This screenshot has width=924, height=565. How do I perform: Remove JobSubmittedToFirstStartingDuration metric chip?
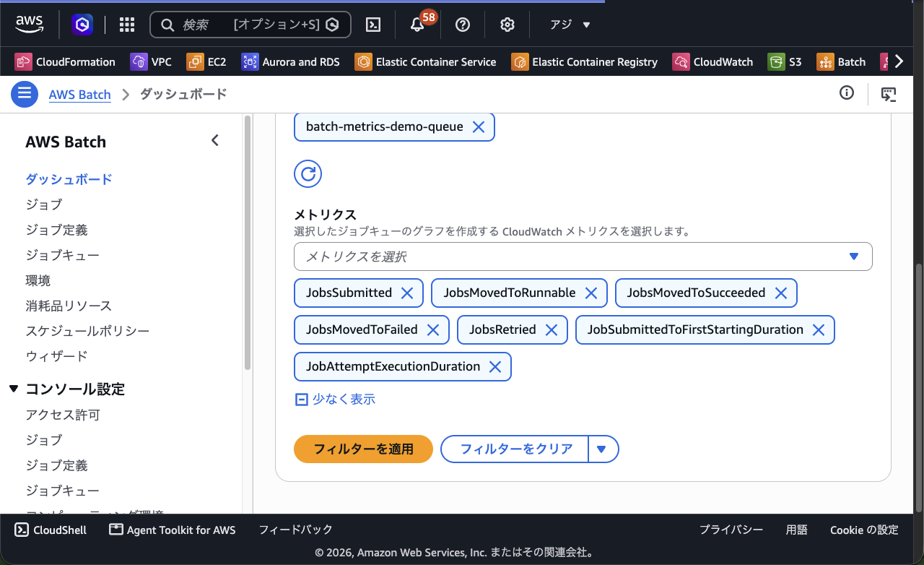[819, 329]
